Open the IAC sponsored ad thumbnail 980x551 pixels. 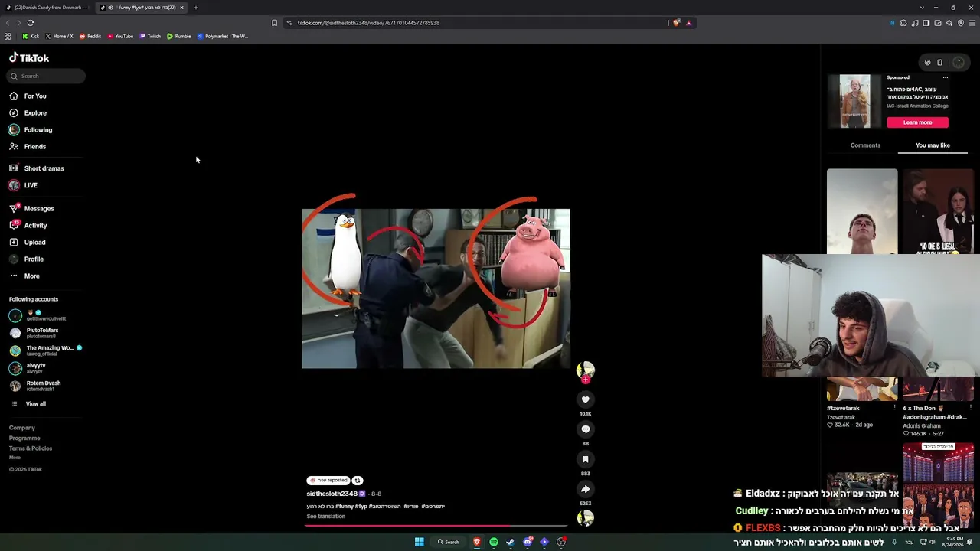[x=854, y=101]
